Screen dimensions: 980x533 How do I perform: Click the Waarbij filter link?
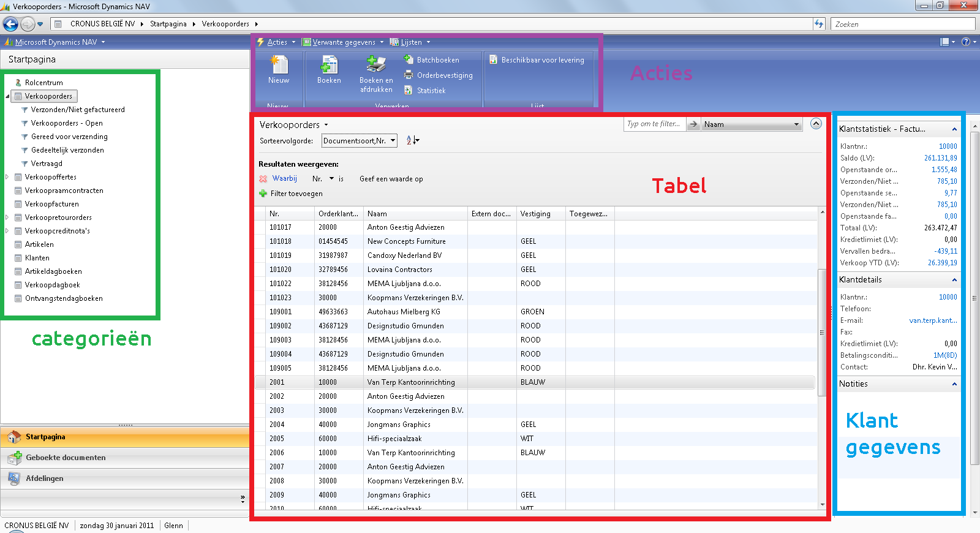tap(285, 178)
